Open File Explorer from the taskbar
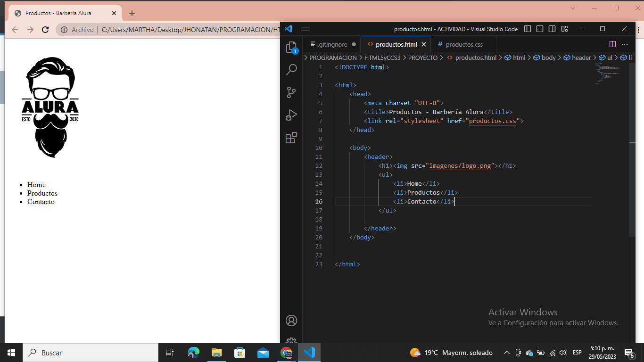644x362 pixels. [216, 353]
